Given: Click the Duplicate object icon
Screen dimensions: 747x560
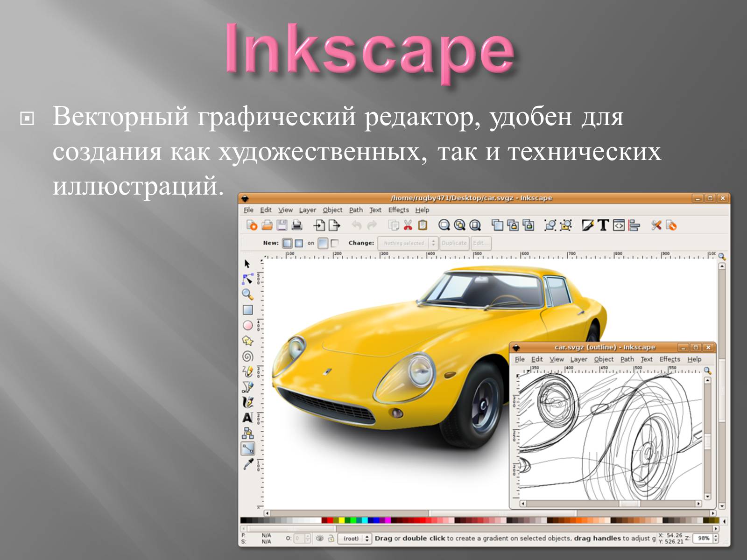Looking at the screenshot, I should (x=498, y=225).
